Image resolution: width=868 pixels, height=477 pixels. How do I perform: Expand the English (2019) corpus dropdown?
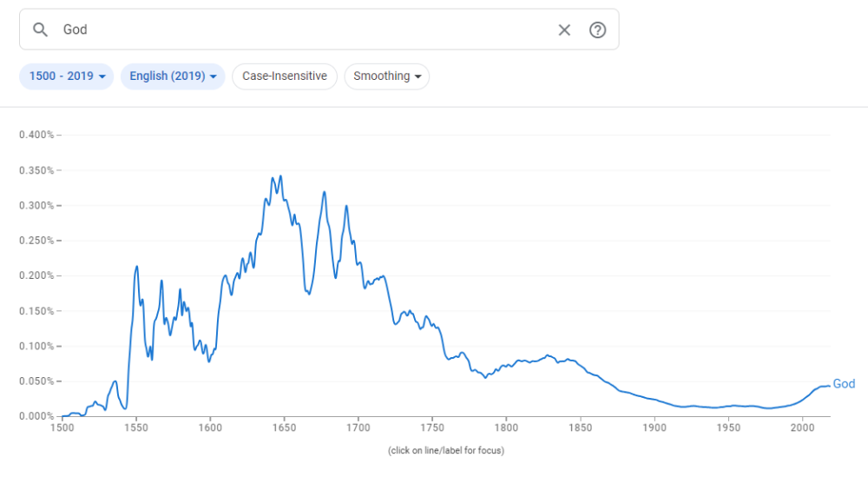pyautogui.click(x=173, y=76)
